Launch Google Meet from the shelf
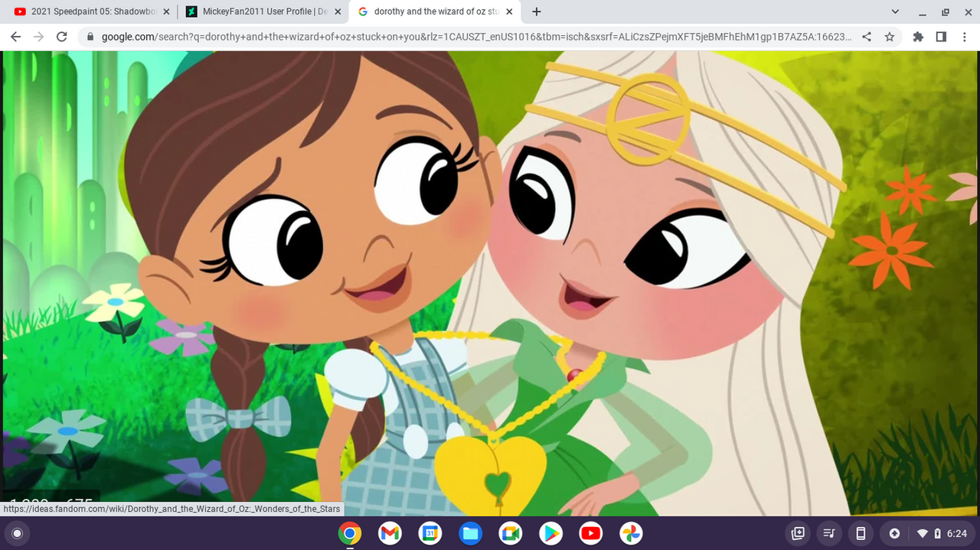Image resolution: width=980 pixels, height=550 pixels. point(511,533)
